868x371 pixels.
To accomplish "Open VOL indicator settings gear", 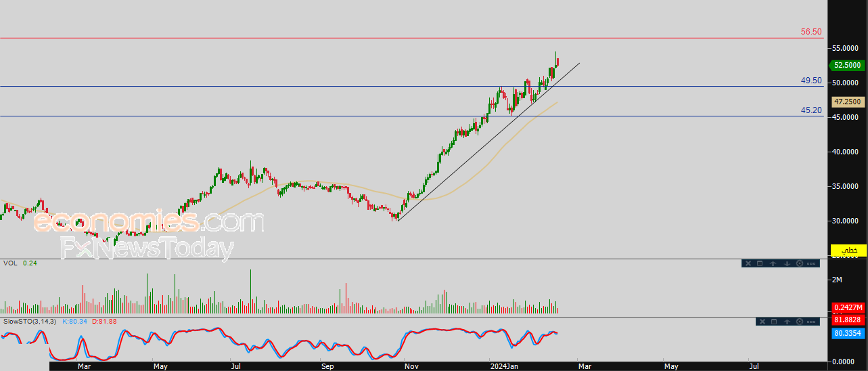I will 800,263.
